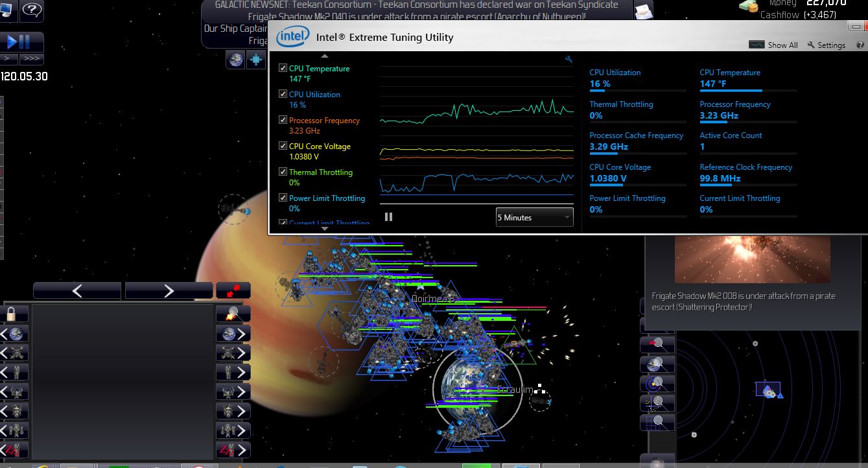Uncheck Power Limit Throttling in the graph legend
The width and height of the screenshot is (868, 468).
click(283, 198)
